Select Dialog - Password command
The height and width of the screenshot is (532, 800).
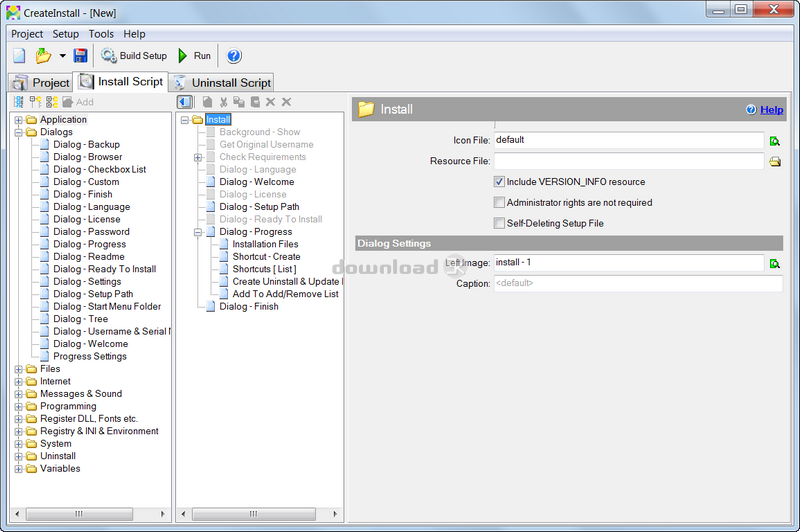coord(91,232)
